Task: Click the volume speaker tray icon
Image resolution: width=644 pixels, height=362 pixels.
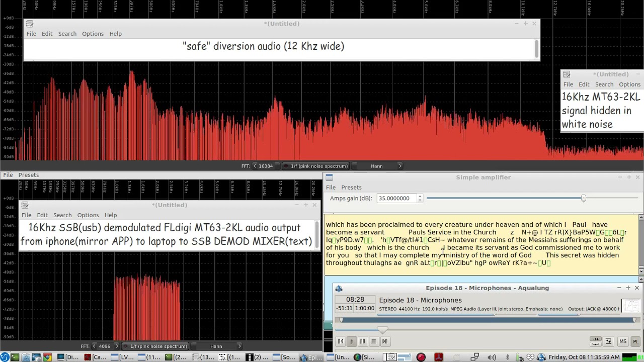Action: 492,357
